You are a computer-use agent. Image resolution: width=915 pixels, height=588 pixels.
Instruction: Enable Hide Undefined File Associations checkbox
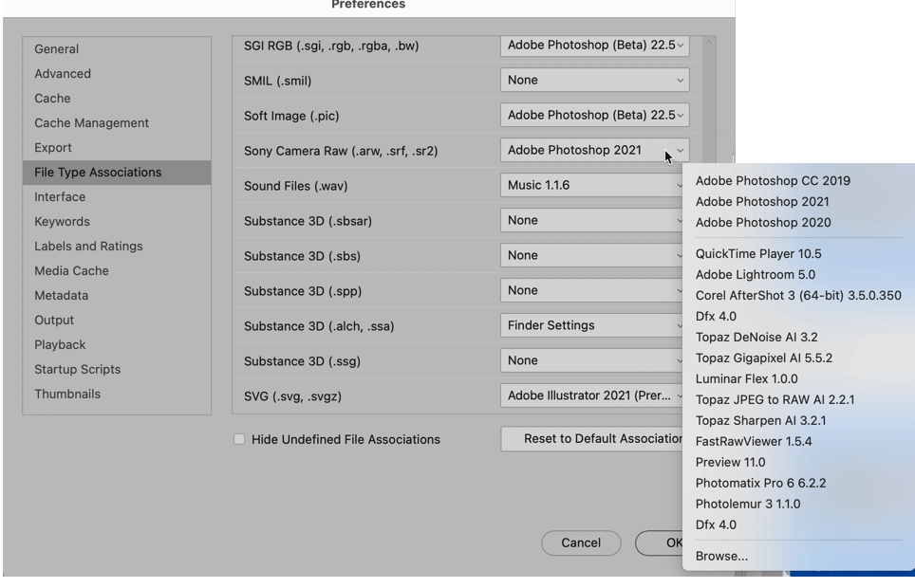(x=239, y=439)
